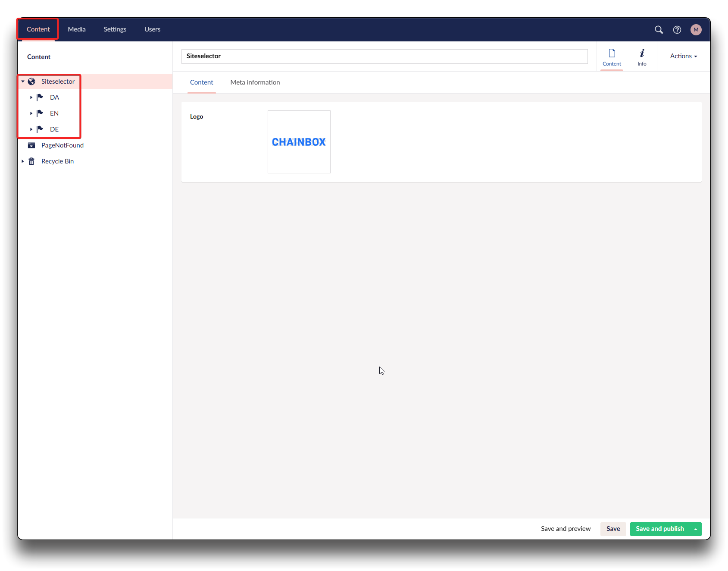Open the Actions dropdown

[684, 56]
